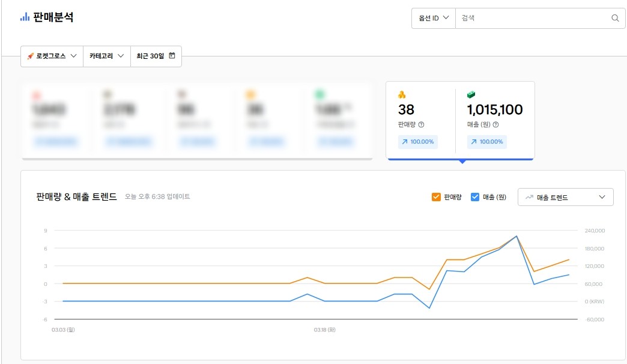Click the search magnifier icon
The image size is (627, 364).
click(x=615, y=18)
